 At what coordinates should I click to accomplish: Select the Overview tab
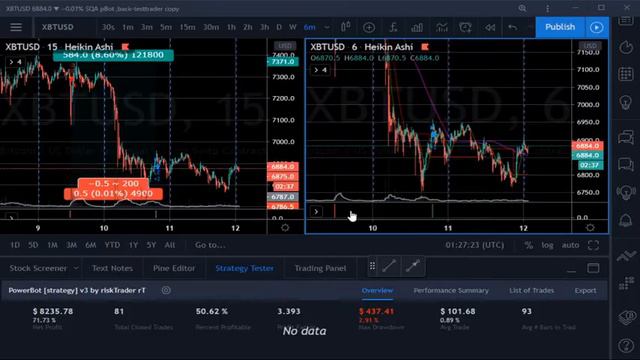coord(377,291)
